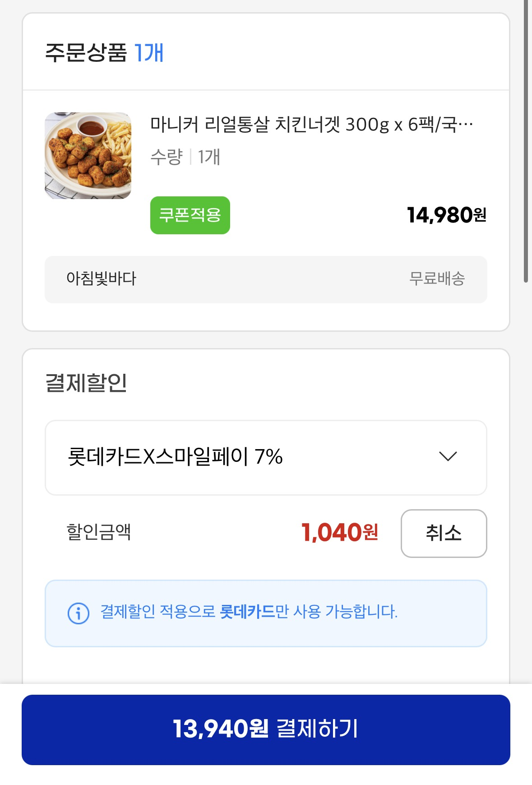This screenshot has height=785, width=532.
Task: Click the 아침빛바다 seller name
Action: point(101,278)
